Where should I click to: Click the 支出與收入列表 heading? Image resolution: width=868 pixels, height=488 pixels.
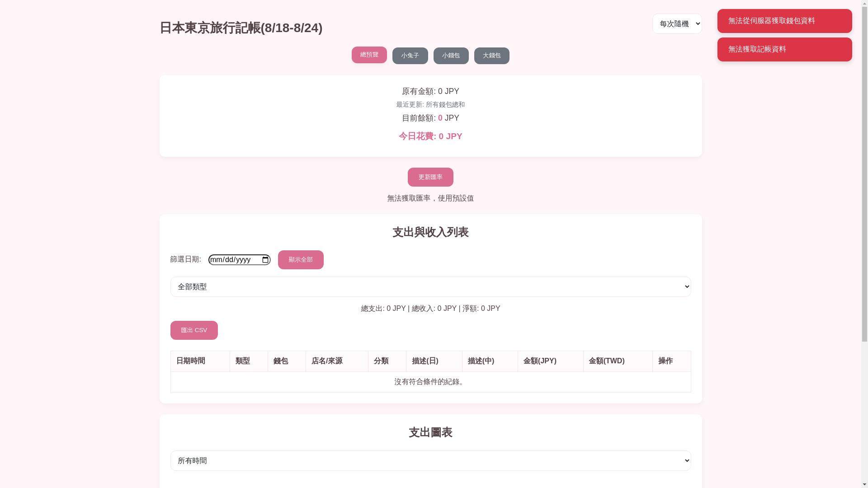[x=430, y=232]
